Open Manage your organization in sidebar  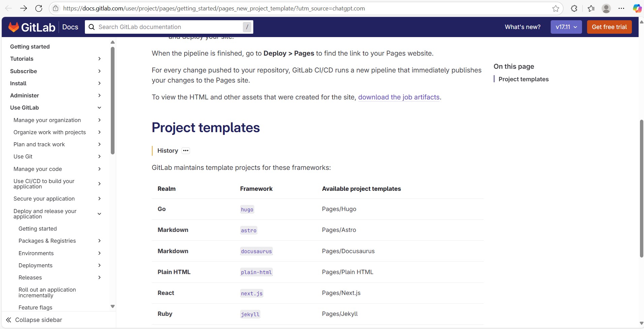(47, 120)
